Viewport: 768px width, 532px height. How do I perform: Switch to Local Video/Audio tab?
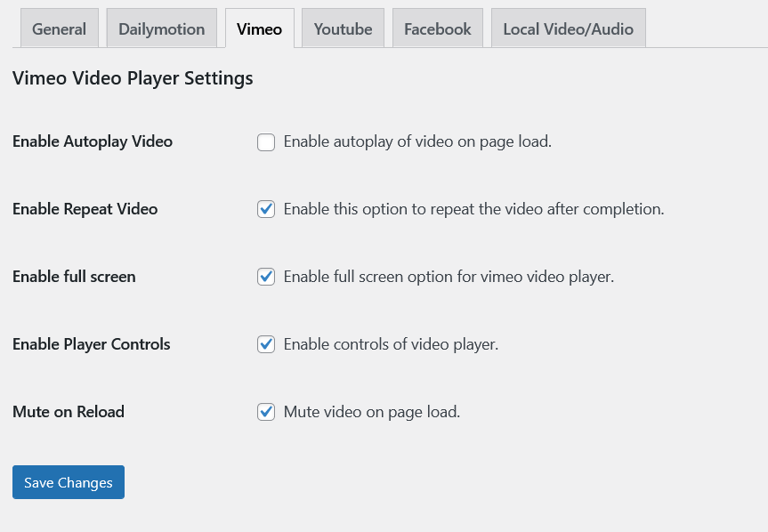(x=568, y=29)
